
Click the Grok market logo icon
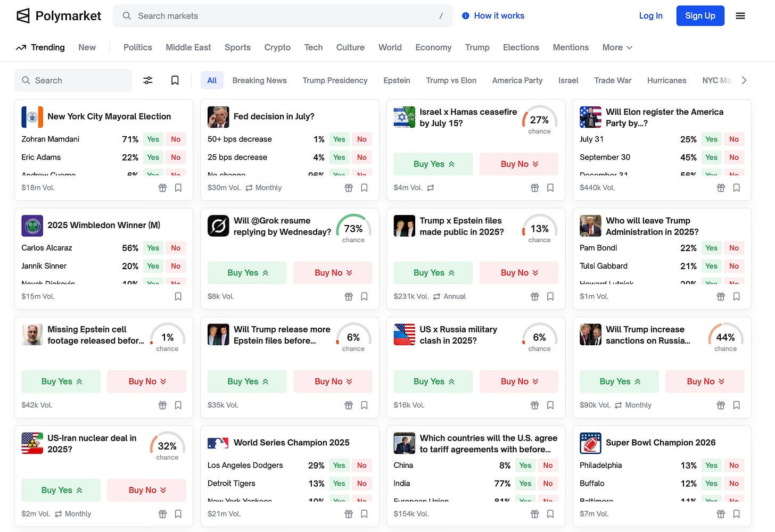pyautogui.click(x=218, y=226)
